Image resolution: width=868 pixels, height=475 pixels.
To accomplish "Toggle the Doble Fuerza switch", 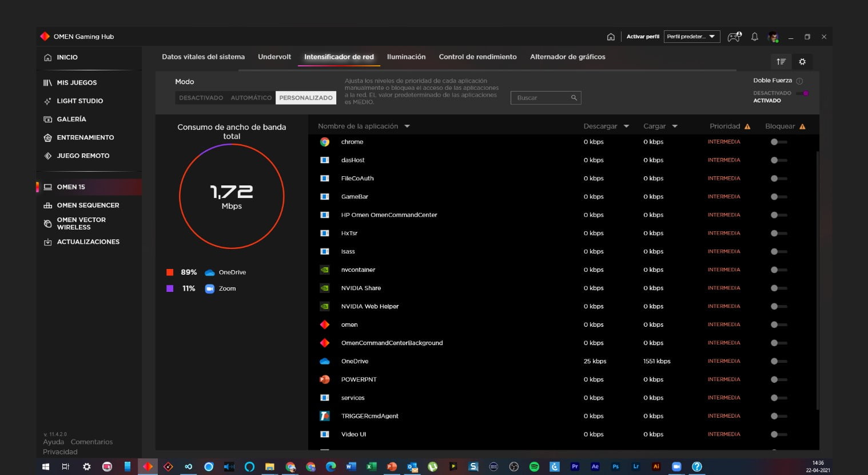I will 803,93.
